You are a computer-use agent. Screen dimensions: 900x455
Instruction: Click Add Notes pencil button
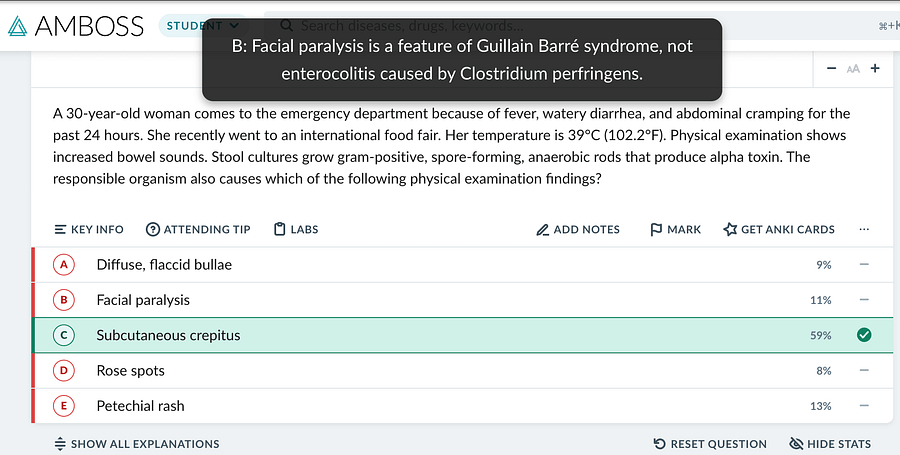[x=577, y=230]
